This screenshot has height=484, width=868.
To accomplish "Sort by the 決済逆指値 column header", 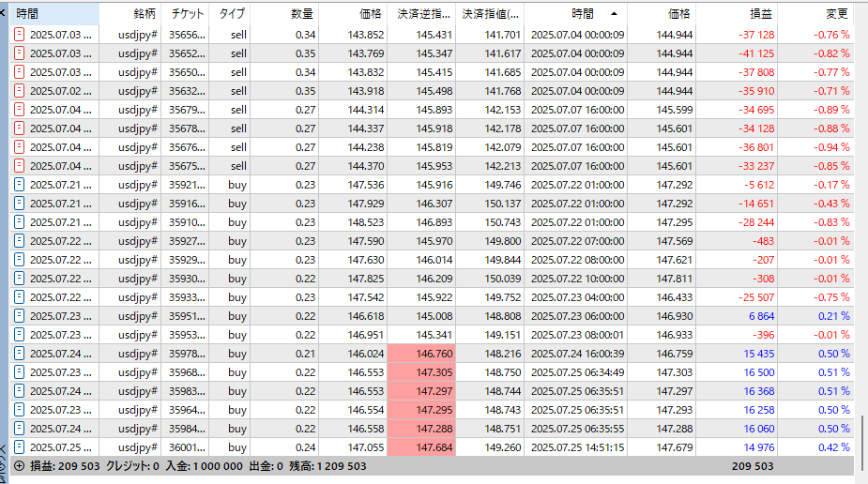I will point(421,14).
